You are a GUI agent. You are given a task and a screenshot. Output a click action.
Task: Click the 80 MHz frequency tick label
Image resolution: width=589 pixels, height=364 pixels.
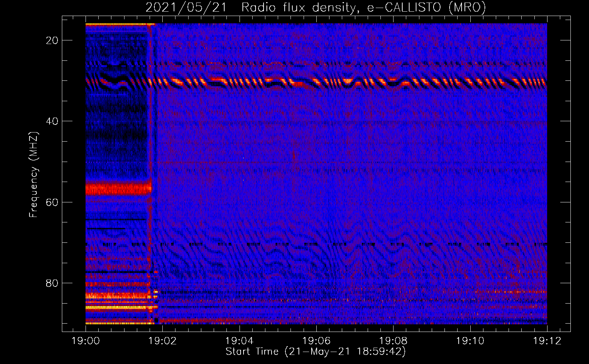click(x=52, y=283)
